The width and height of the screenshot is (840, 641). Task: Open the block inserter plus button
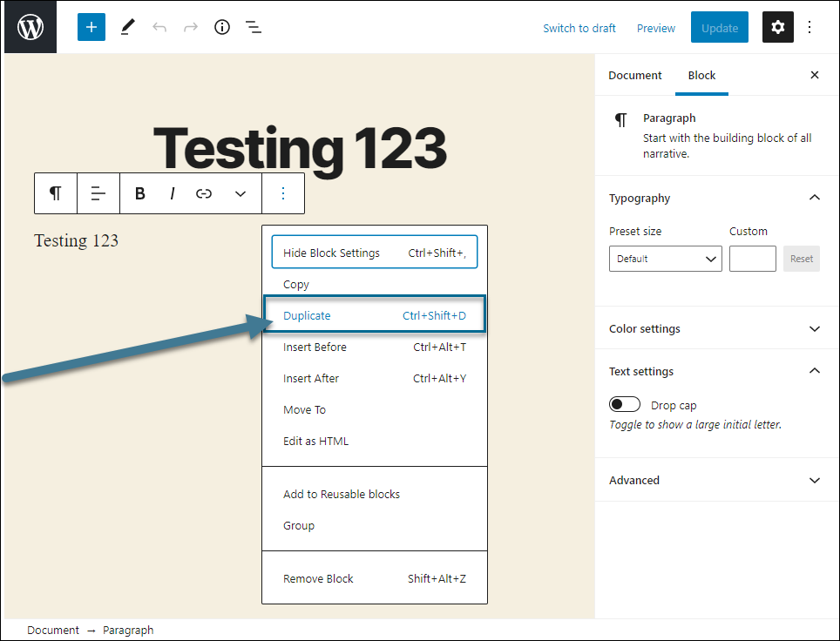click(91, 27)
